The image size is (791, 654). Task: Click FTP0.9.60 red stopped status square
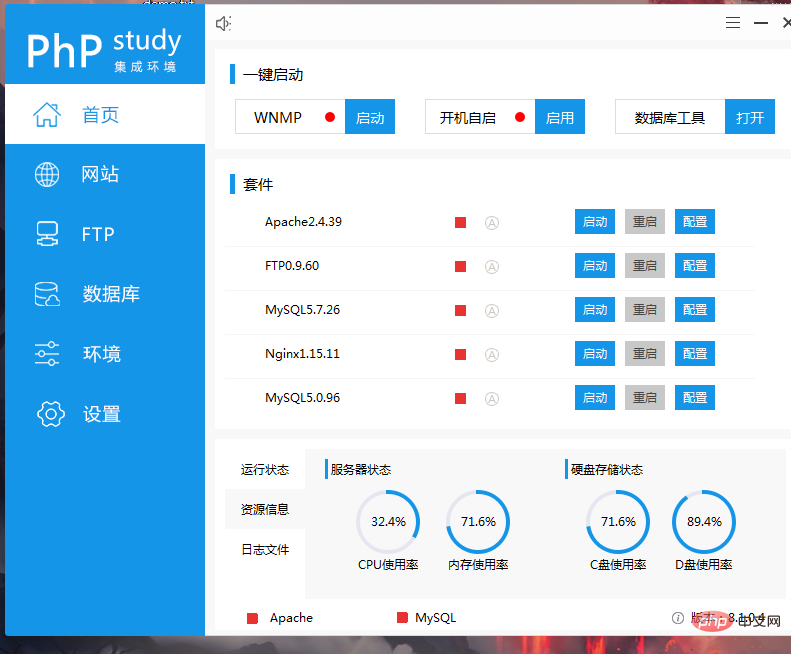coord(460,266)
